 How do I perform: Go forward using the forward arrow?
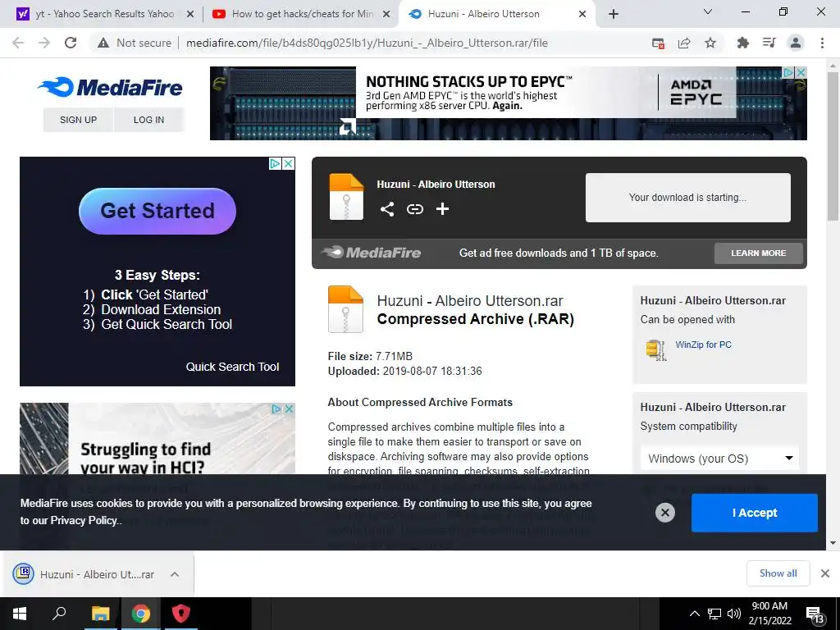[x=44, y=43]
